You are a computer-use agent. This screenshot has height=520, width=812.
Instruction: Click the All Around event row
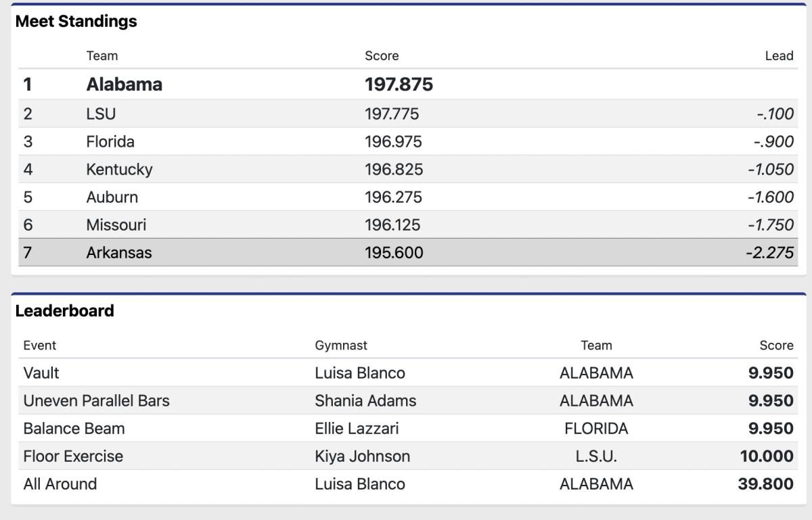(408, 483)
